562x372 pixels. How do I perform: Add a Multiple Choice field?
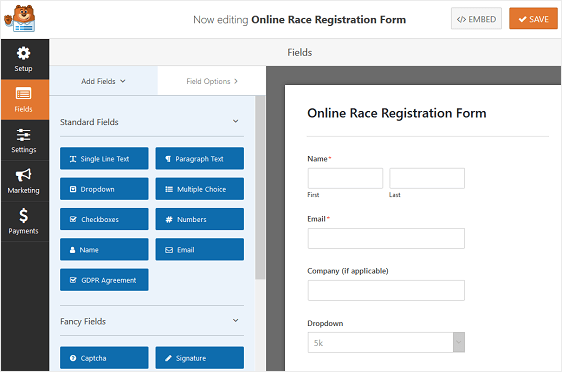tap(200, 189)
